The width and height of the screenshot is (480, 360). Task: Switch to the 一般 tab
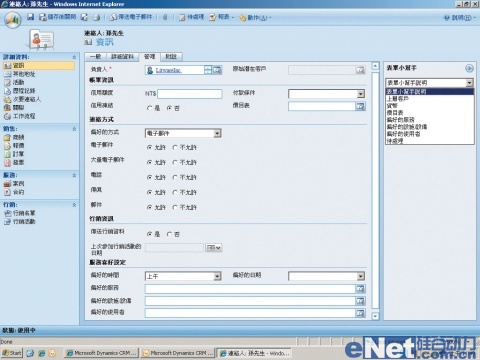coord(95,57)
